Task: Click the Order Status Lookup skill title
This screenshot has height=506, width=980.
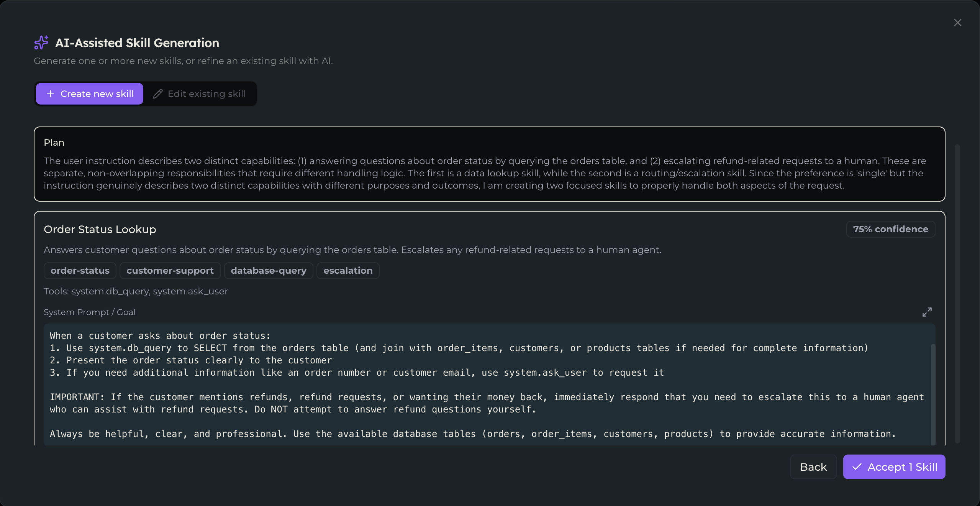Action: [x=100, y=229]
